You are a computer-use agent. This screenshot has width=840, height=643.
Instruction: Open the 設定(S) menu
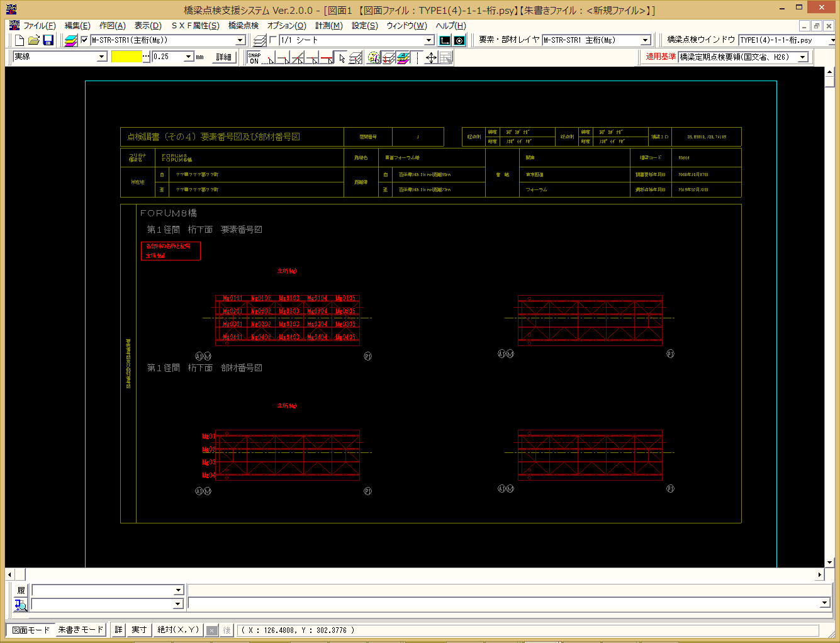(x=365, y=26)
